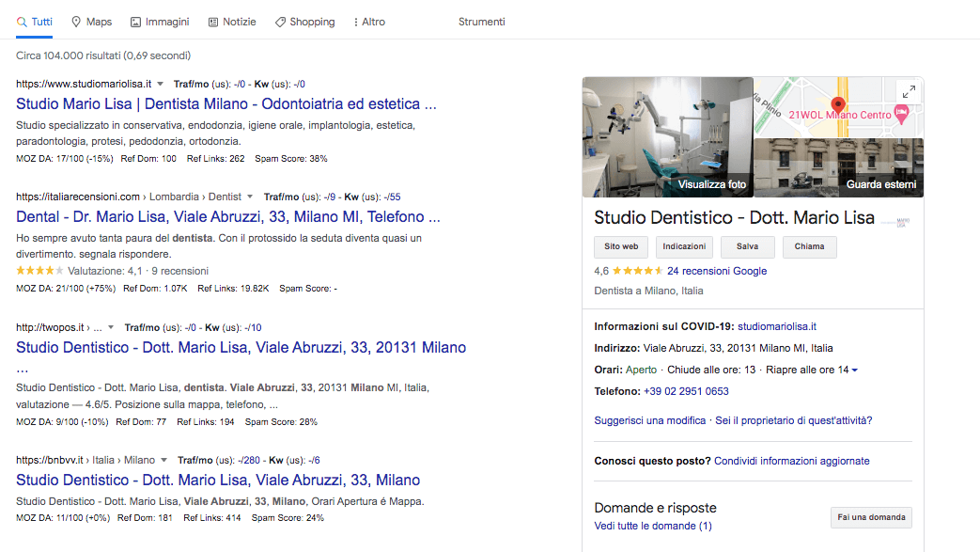
Task: Click the search magnifier icon beside Tutti
Action: coord(22,22)
